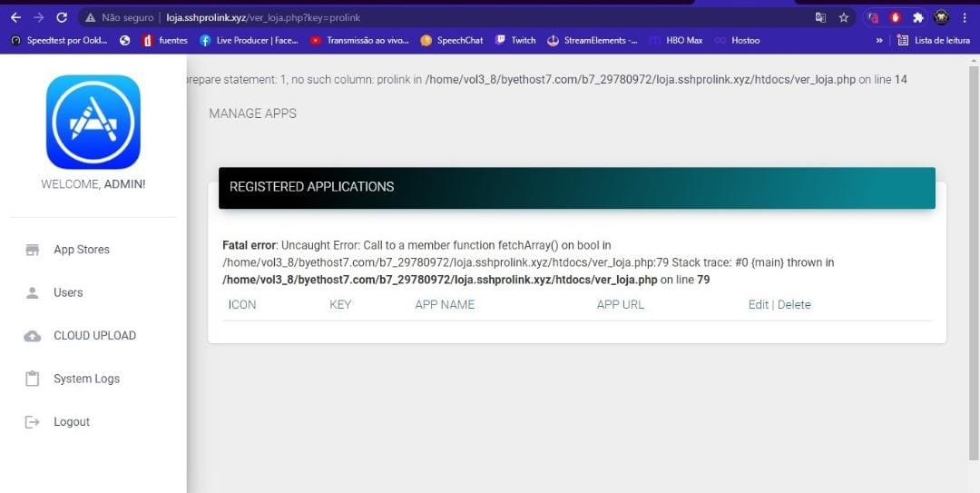The height and width of the screenshot is (493, 980).
Task: Click the APP NAME column header
Action: [x=445, y=305]
